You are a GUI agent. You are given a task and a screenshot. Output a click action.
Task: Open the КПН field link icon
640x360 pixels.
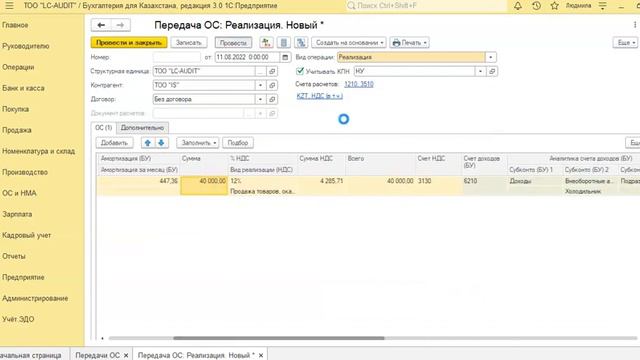[x=492, y=71]
